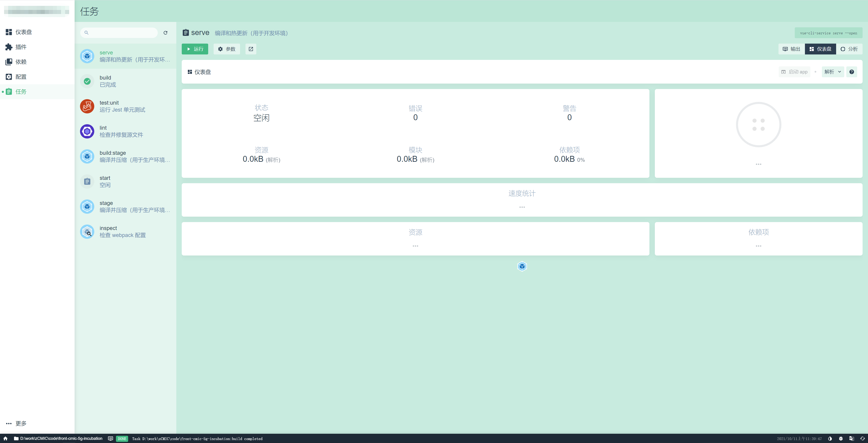Click the webpack icon for serve task

[87, 56]
